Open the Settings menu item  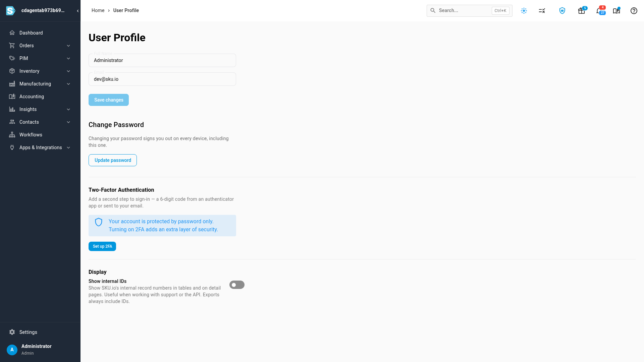click(40, 332)
